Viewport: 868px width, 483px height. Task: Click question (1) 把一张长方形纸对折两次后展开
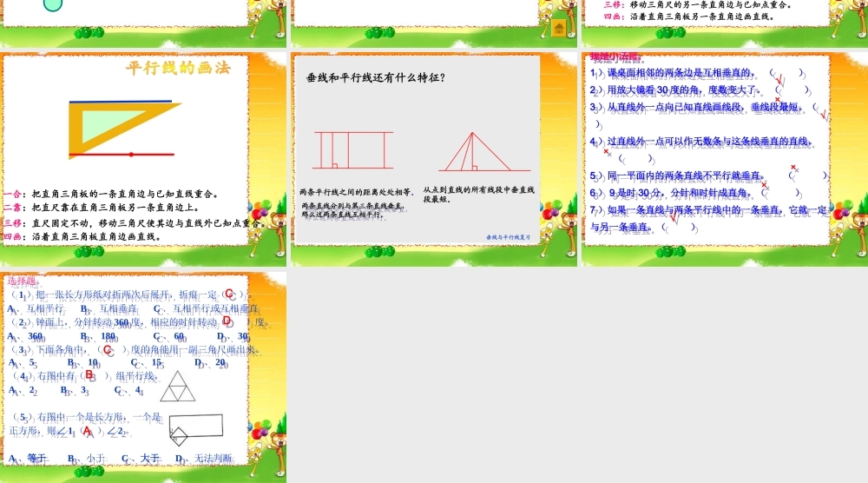coord(131,294)
